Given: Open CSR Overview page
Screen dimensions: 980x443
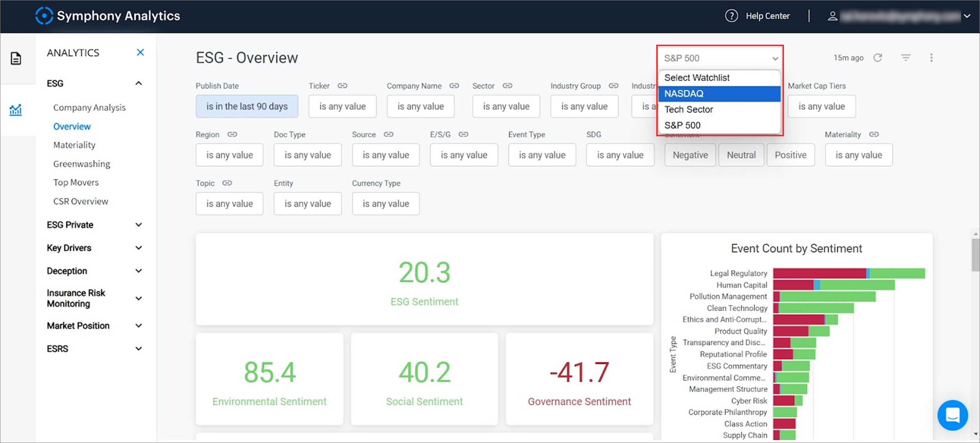Looking at the screenshot, I should 81,201.
